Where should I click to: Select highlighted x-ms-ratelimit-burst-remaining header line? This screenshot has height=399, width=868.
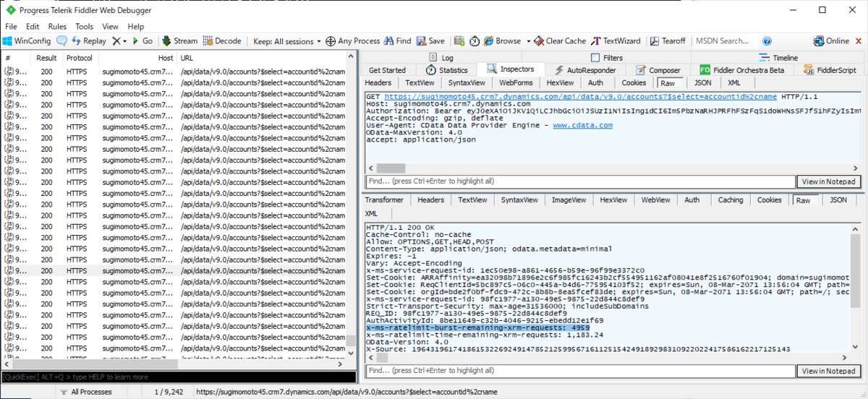[x=478, y=327]
